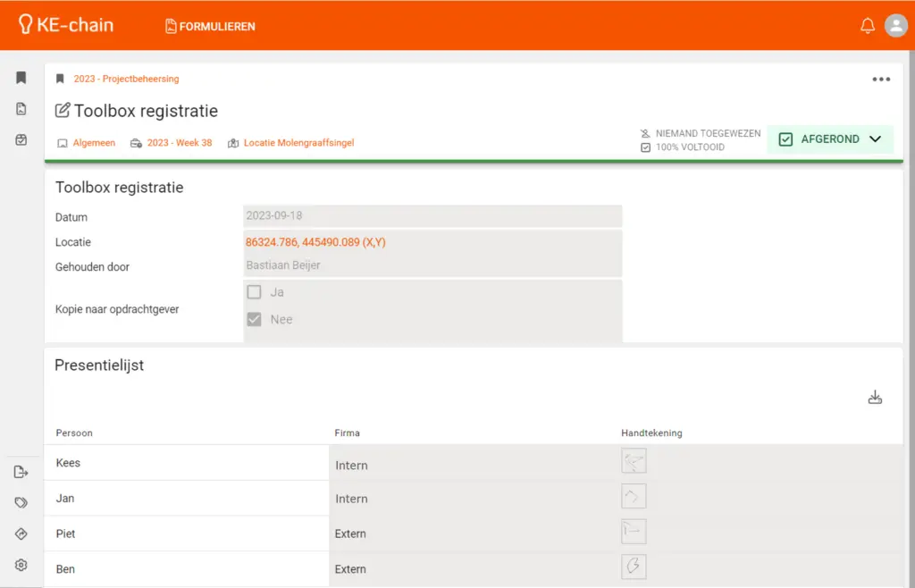Open the 2023 - Projectbeheersing breadcrumb
This screenshot has height=588, width=915.
tap(126, 79)
